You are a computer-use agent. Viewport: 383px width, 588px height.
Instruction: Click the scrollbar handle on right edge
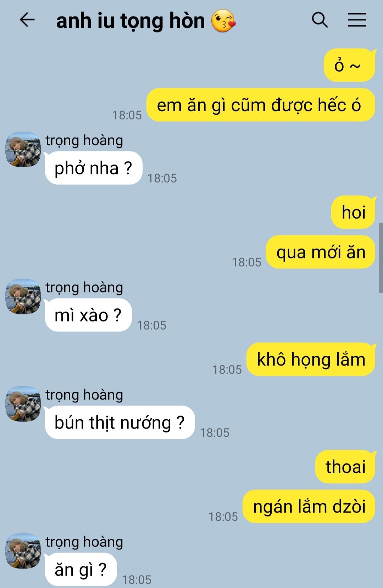tap(381, 258)
